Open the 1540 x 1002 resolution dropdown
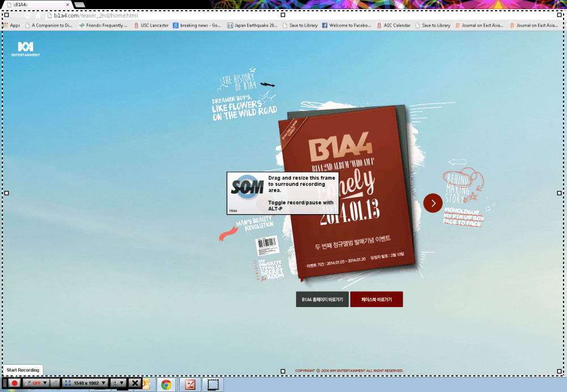The height and width of the screenshot is (392, 567). [x=85, y=382]
